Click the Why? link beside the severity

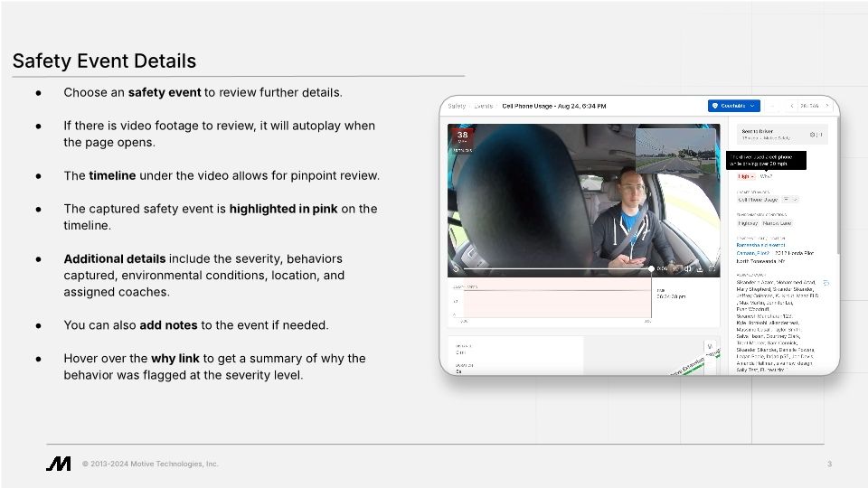(766, 176)
